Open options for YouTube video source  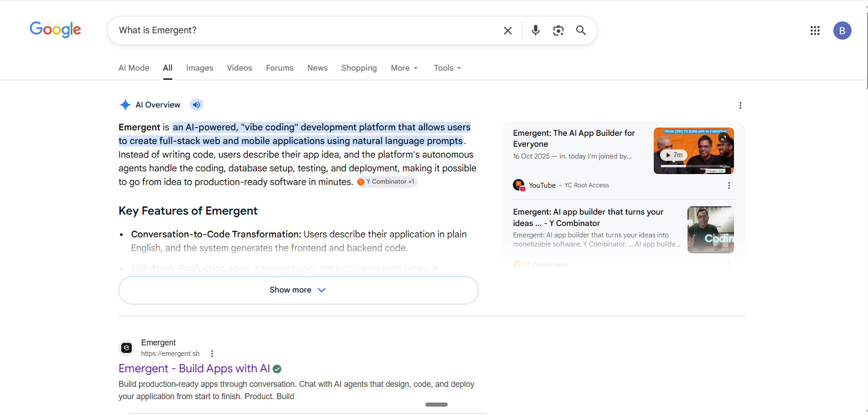(729, 185)
